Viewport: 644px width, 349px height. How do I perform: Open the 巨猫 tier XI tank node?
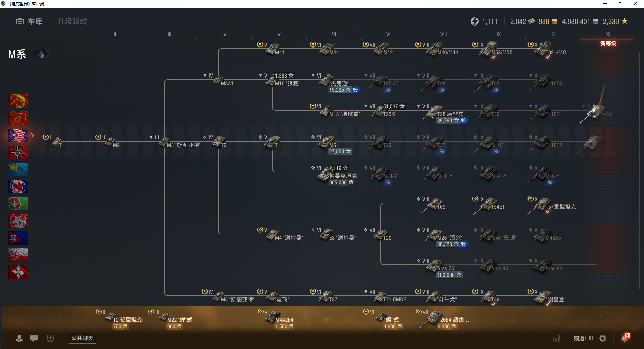(x=597, y=113)
